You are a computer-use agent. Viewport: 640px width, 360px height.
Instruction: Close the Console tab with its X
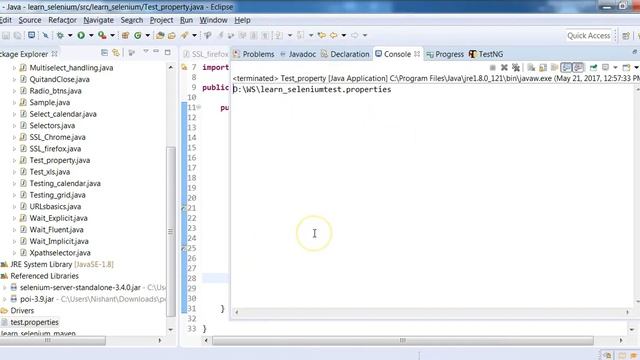pyautogui.click(x=417, y=54)
